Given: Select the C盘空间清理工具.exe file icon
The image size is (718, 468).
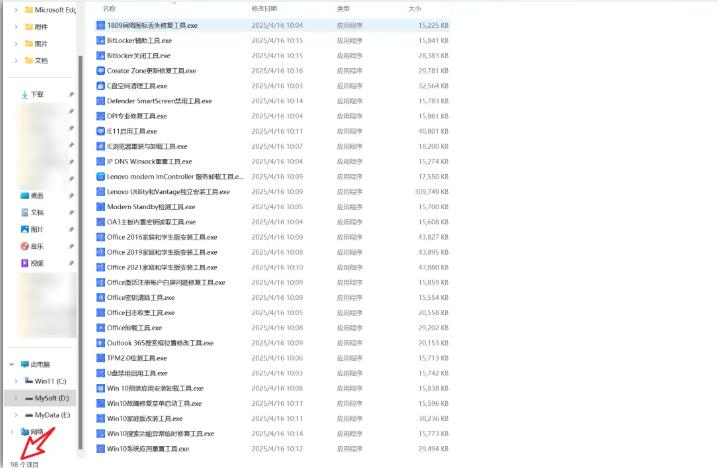Looking at the screenshot, I should (100, 86).
